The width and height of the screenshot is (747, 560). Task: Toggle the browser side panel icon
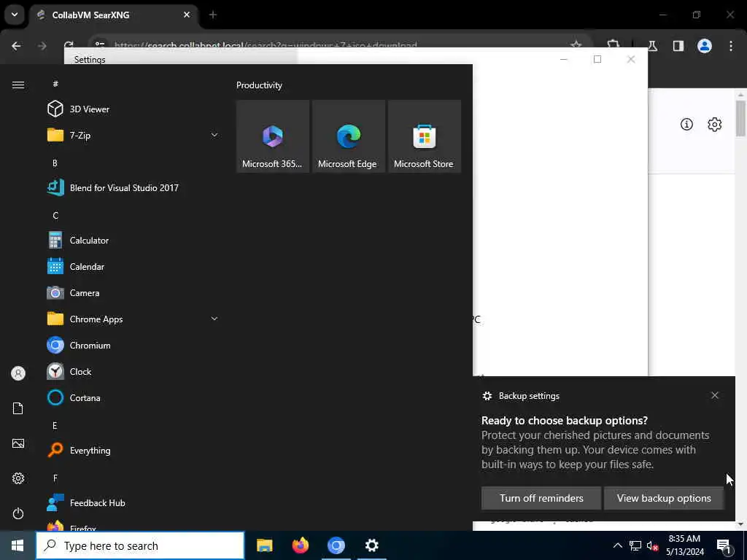click(x=678, y=46)
